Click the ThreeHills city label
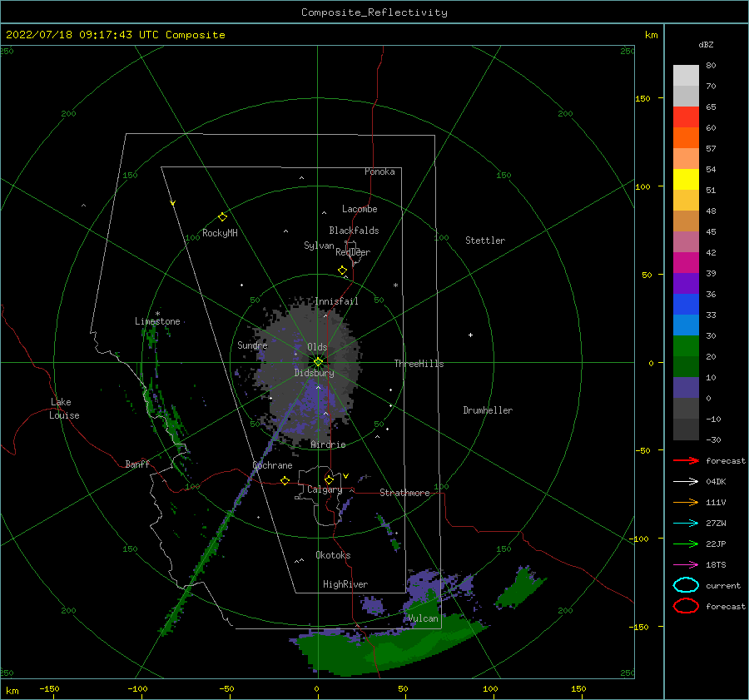The image size is (749, 700). point(419,364)
